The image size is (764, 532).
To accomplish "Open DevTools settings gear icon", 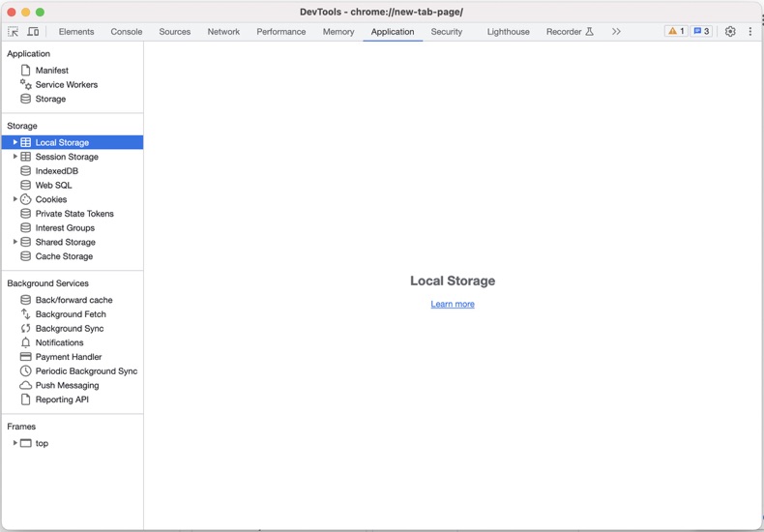I will (730, 32).
